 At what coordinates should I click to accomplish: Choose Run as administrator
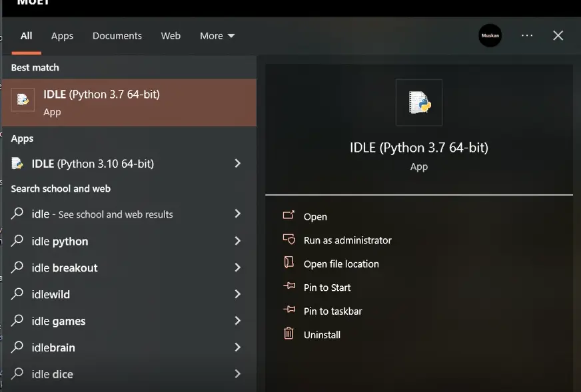pyautogui.click(x=348, y=240)
